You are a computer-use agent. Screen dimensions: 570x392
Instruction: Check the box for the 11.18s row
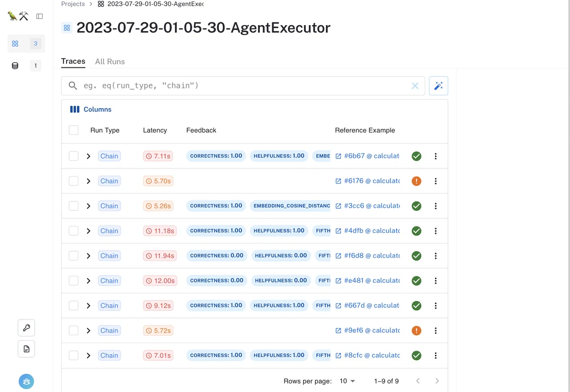74,231
